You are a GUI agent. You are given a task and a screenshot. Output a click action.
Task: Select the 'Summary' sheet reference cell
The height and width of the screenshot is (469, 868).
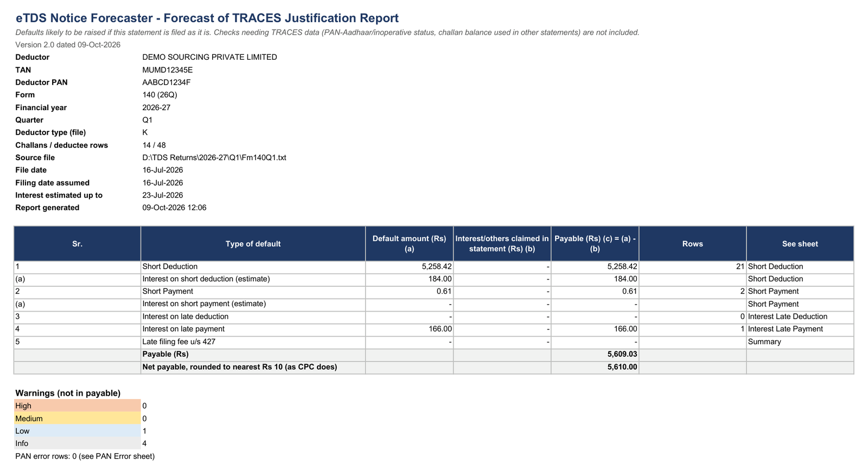coord(800,341)
